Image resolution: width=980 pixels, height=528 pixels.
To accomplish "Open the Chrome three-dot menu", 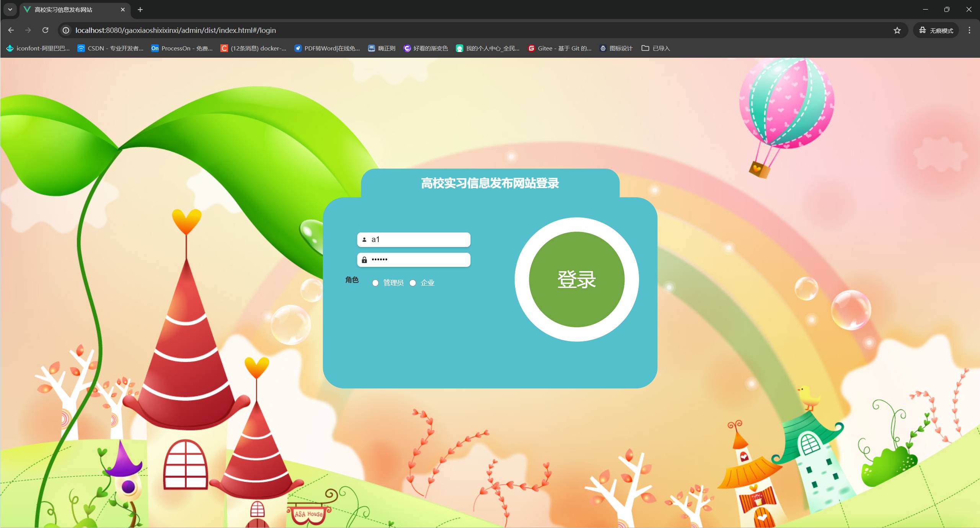I will (969, 30).
